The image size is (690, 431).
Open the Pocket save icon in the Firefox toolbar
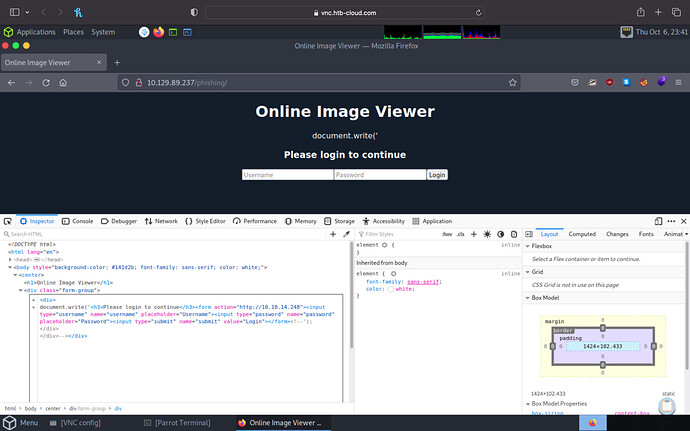pos(575,83)
